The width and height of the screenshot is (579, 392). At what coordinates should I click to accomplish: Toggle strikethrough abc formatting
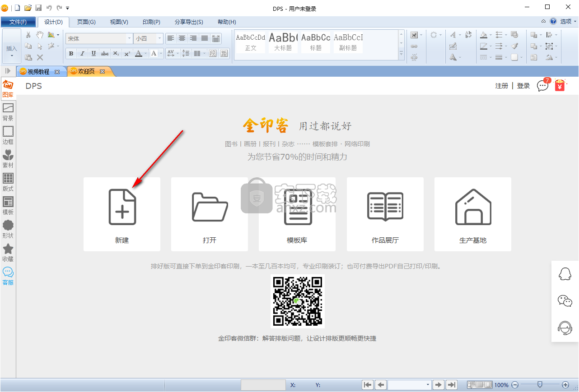[105, 53]
